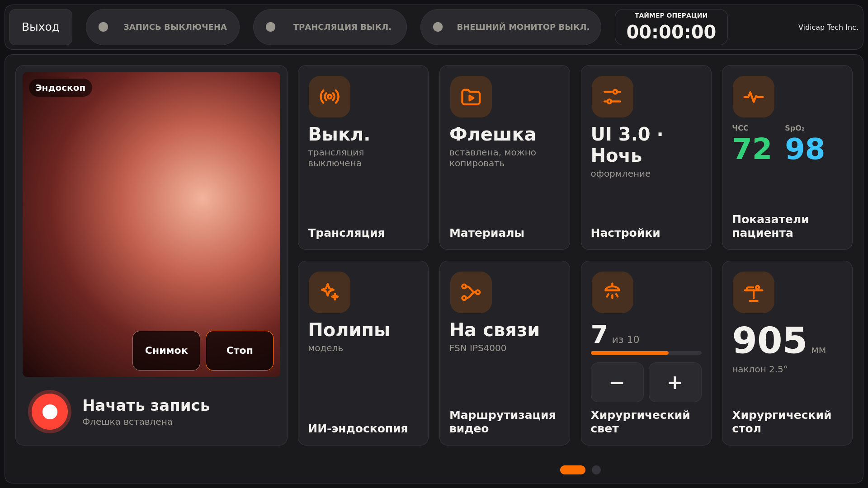The height and width of the screenshot is (488, 868).
Task: Click the ТАЙМЕР ОПЕРАЦИИ label
Action: [671, 15]
